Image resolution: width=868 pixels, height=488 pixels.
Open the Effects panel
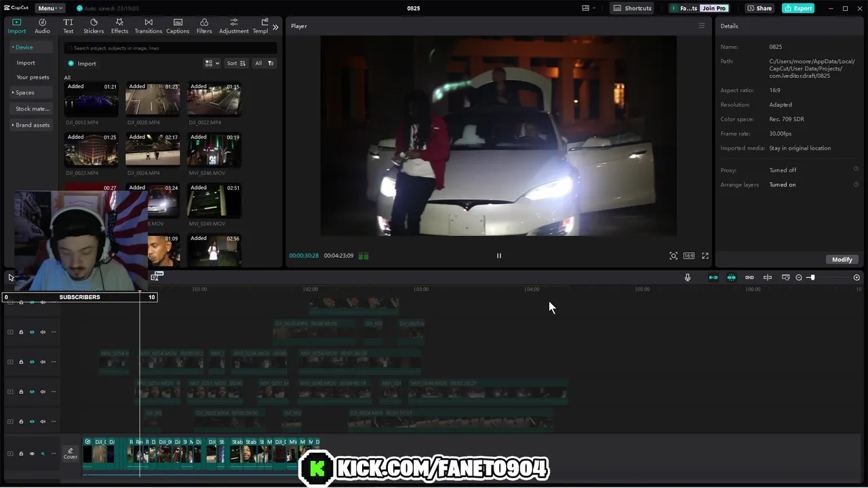click(119, 26)
